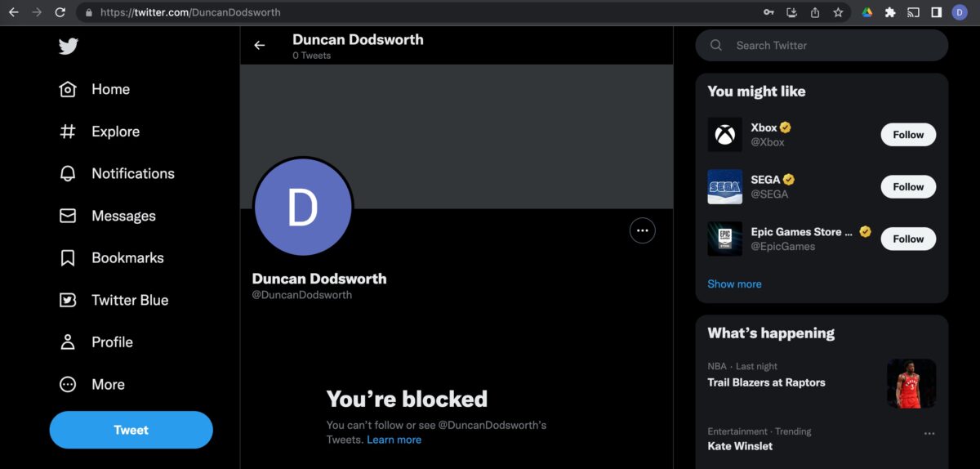Follow the Xbox account
Image resolution: width=980 pixels, height=469 pixels.
[907, 135]
